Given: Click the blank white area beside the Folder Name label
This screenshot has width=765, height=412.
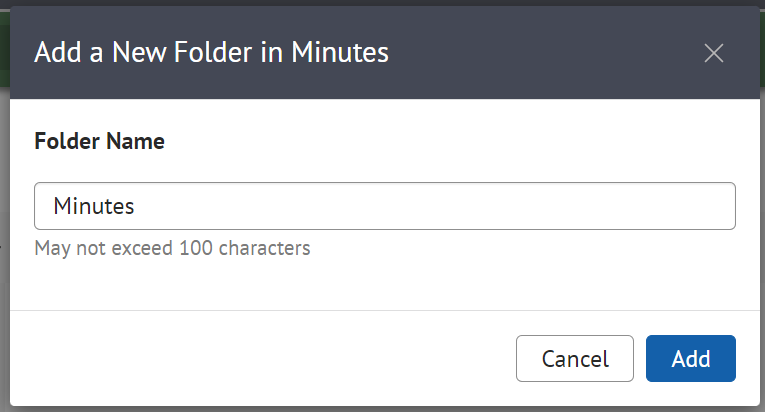Looking at the screenshot, I should (450, 141).
